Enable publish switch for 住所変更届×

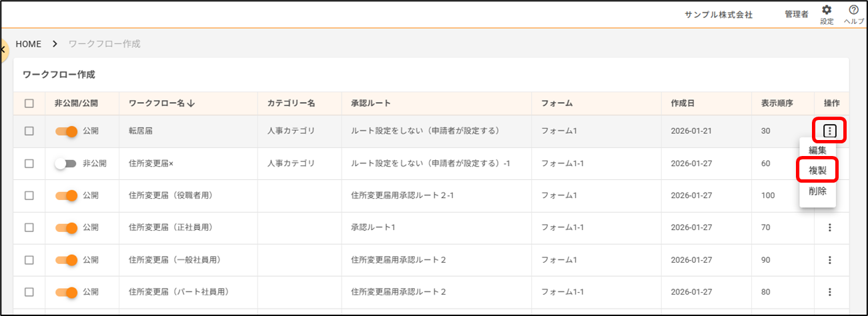[65, 163]
